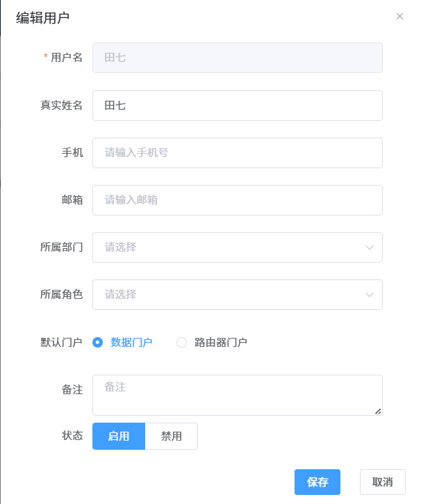The height and width of the screenshot is (504, 421).
Task: Click the disabled 用户名 field
Action: pyautogui.click(x=238, y=58)
